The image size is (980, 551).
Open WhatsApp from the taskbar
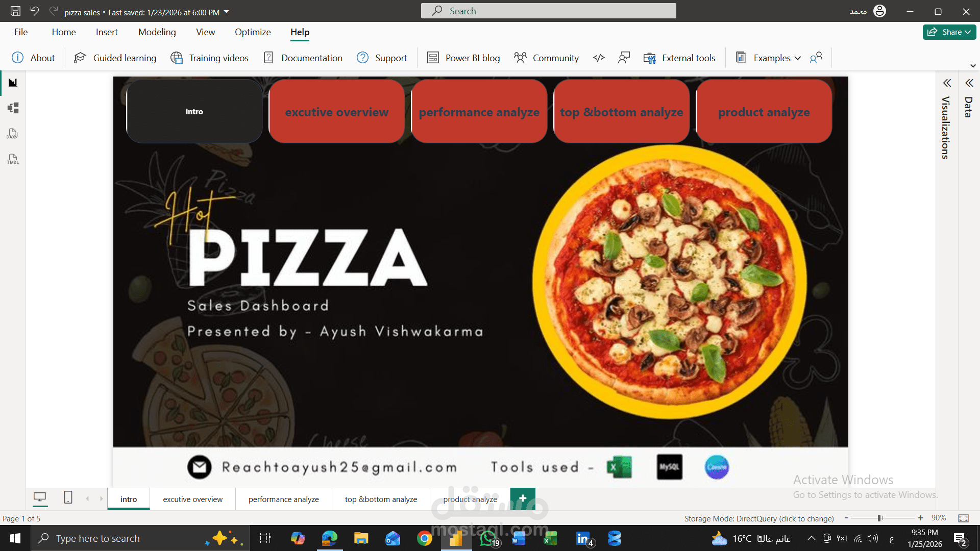click(x=488, y=538)
